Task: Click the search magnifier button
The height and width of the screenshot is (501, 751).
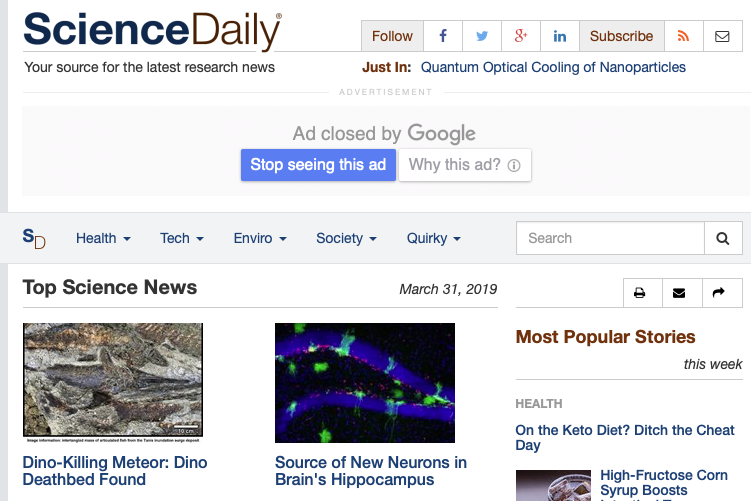Action: (x=723, y=238)
